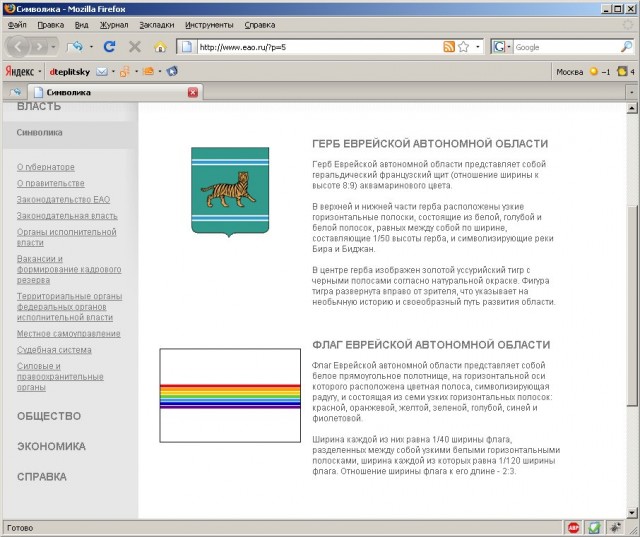The width and height of the screenshot is (640, 537).
Task: Click the page identity icon in address bar
Action: click(187, 47)
